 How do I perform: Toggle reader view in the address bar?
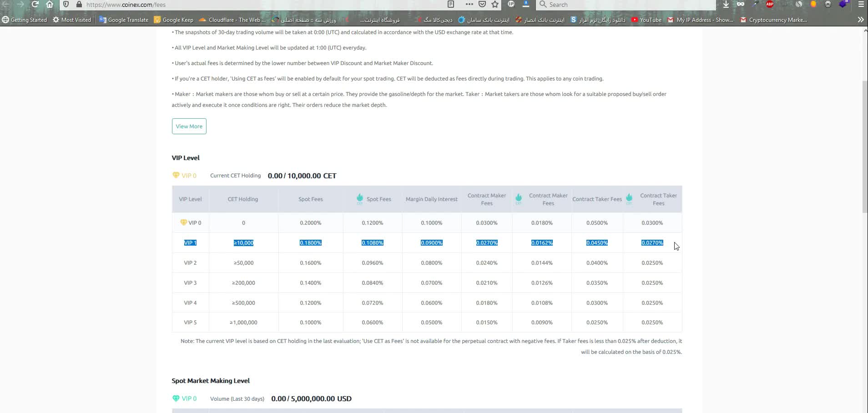point(451,5)
